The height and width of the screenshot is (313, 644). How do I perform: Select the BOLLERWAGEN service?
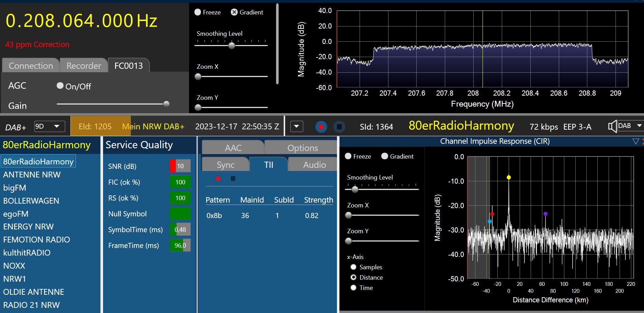point(31,201)
